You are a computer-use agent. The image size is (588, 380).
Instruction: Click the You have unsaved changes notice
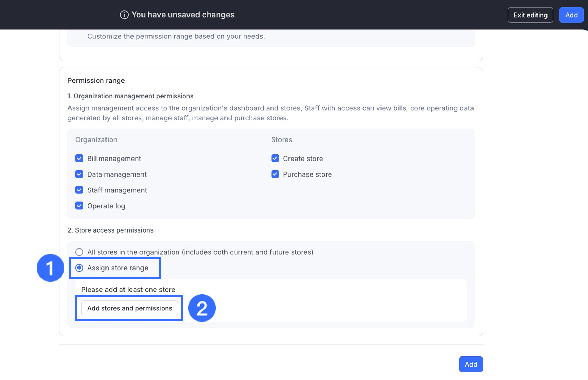coord(183,15)
